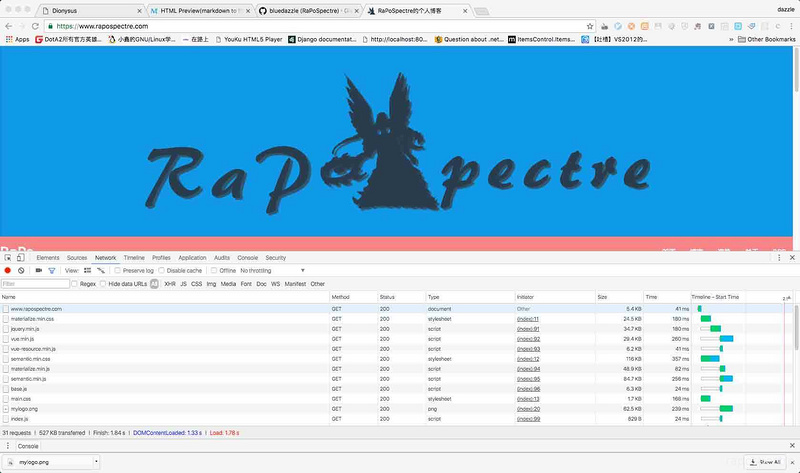Enable Preserve log checkbox
The height and width of the screenshot is (473, 800).
pyautogui.click(x=117, y=270)
